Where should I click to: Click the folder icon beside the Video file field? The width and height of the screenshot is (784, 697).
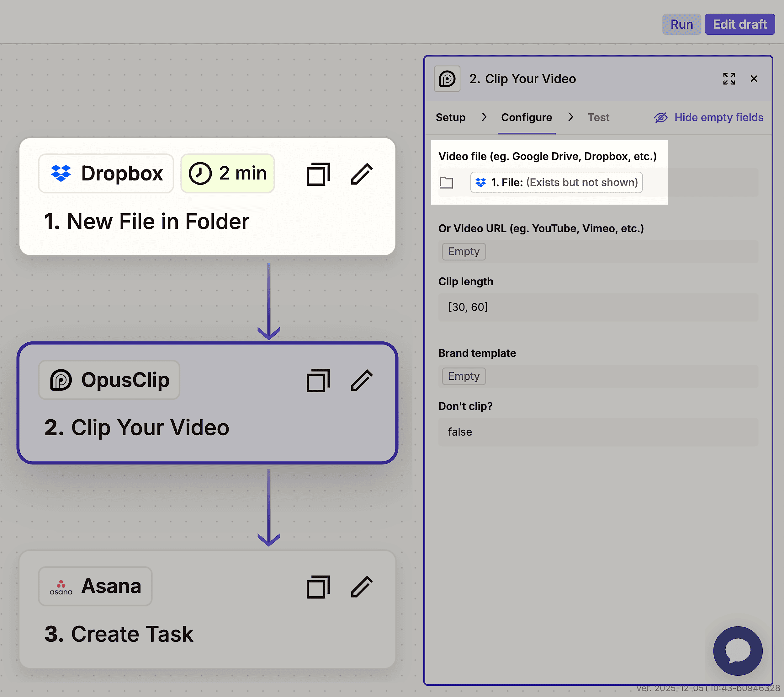[x=446, y=182]
